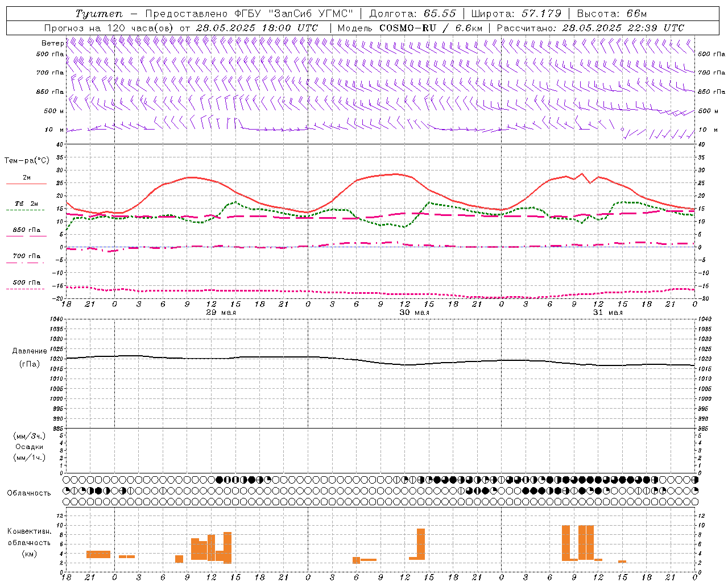Viewport: 728px width, 582px height.
Task: Click the "500 м" wind level label on left
Action: coord(54,111)
